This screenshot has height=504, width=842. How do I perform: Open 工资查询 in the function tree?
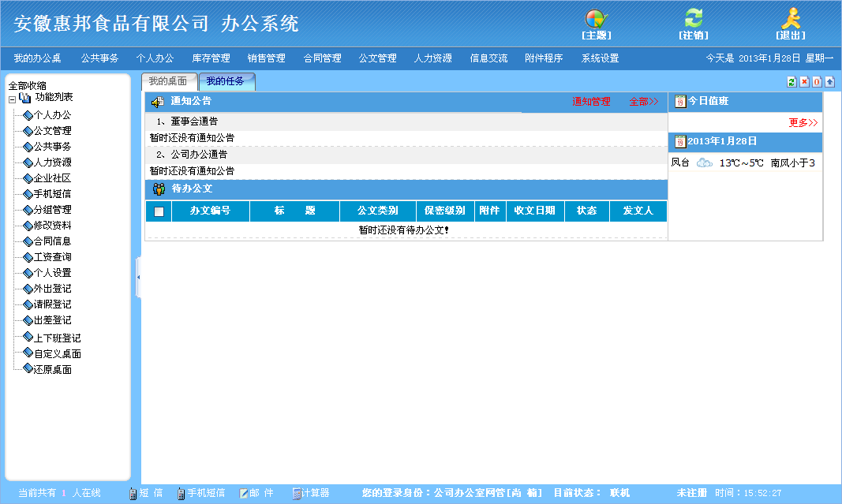point(52,257)
